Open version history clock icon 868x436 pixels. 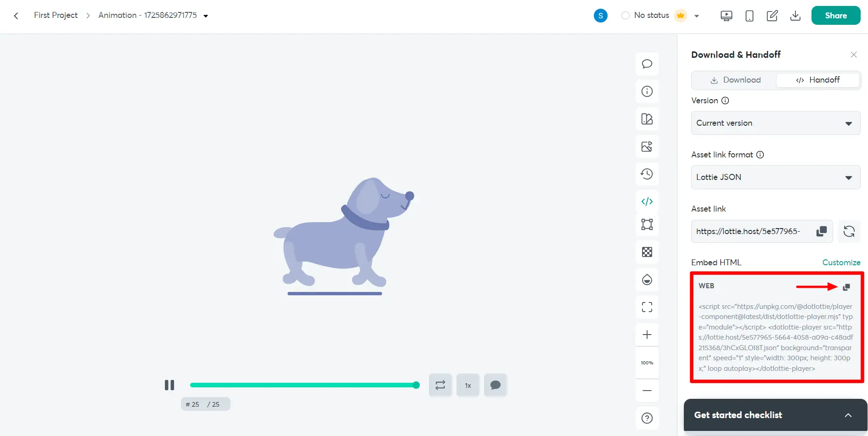click(647, 174)
